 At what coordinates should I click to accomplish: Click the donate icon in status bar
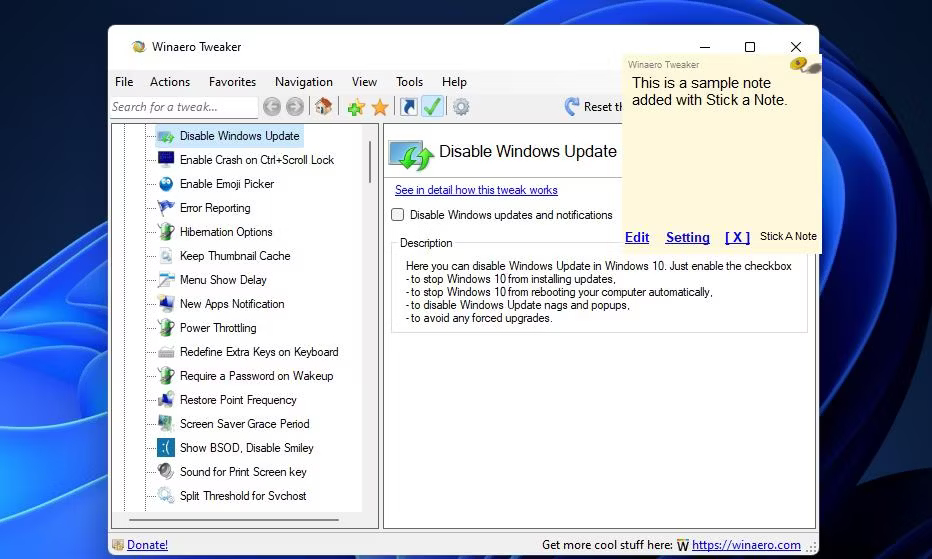[118, 545]
